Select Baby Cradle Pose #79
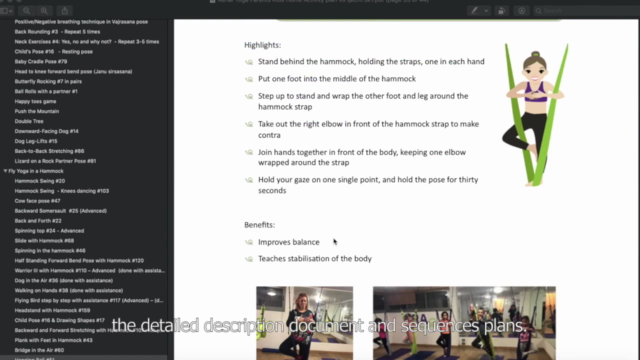640x360 pixels. click(x=41, y=62)
